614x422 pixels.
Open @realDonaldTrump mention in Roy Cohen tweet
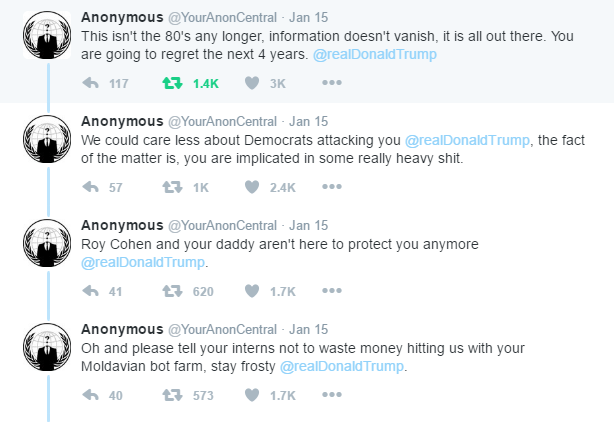(143, 262)
